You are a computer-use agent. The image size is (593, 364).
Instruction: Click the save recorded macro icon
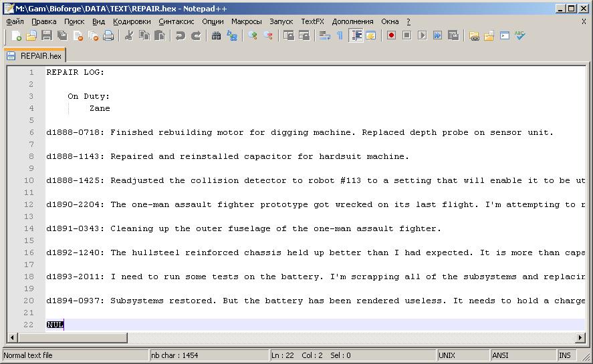(453, 36)
